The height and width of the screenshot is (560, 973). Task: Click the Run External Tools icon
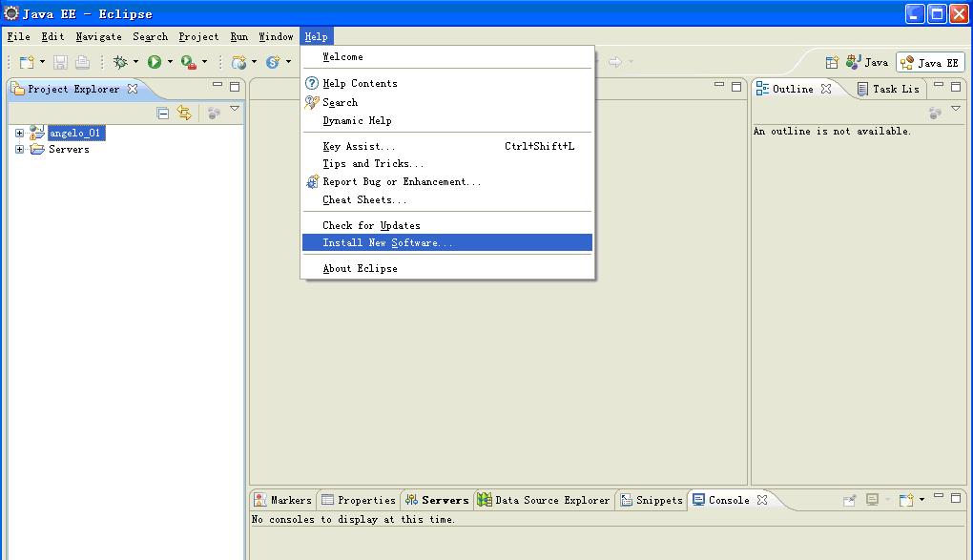[x=189, y=62]
